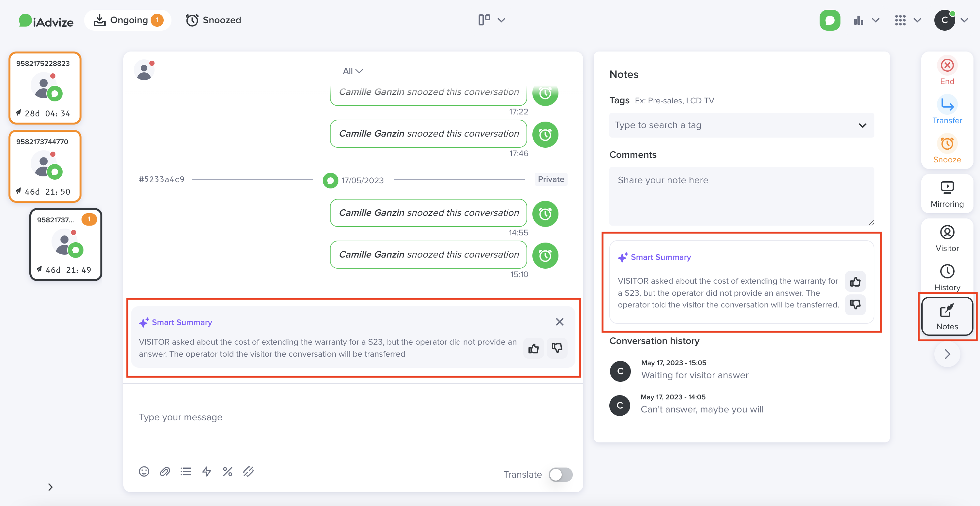980x506 pixels.
Task: Open the percent offers icon
Action: (x=228, y=472)
